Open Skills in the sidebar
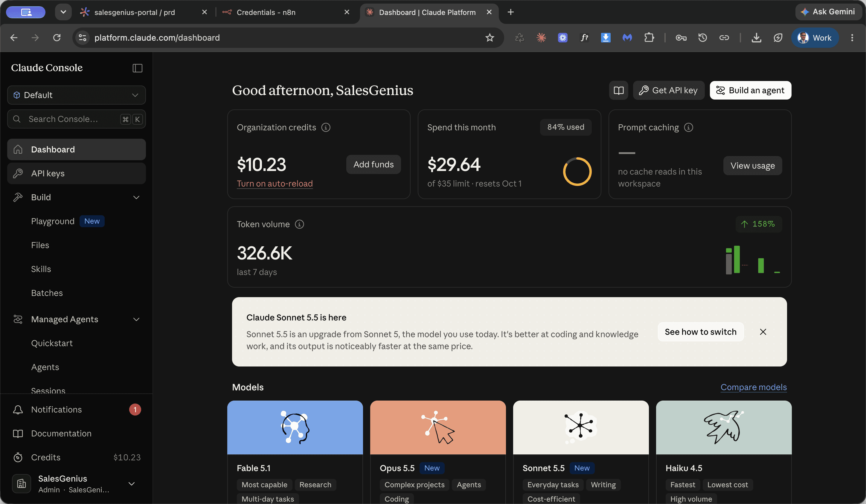The height and width of the screenshot is (504, 866). click(41, 269)
